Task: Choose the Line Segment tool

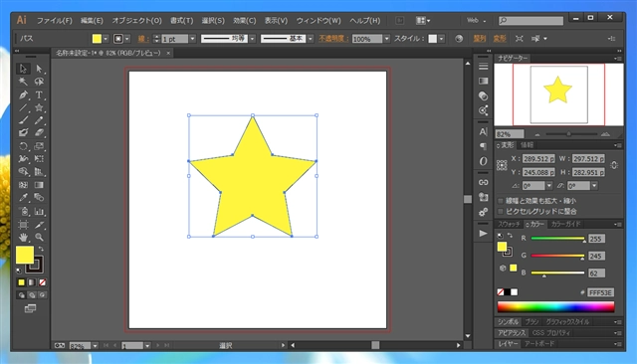Action: coord(23,107)
